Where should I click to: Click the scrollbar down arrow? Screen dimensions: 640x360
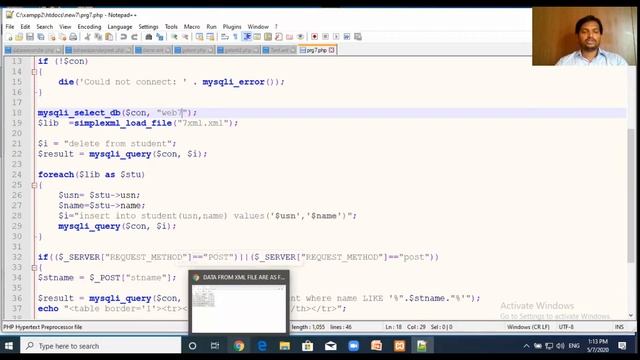(631, 316)
